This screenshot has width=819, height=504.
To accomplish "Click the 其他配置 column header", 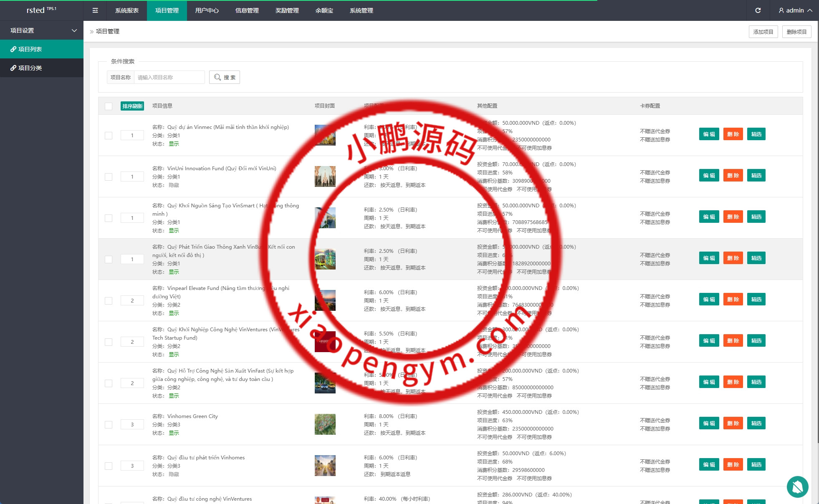I will click(487, 106).
